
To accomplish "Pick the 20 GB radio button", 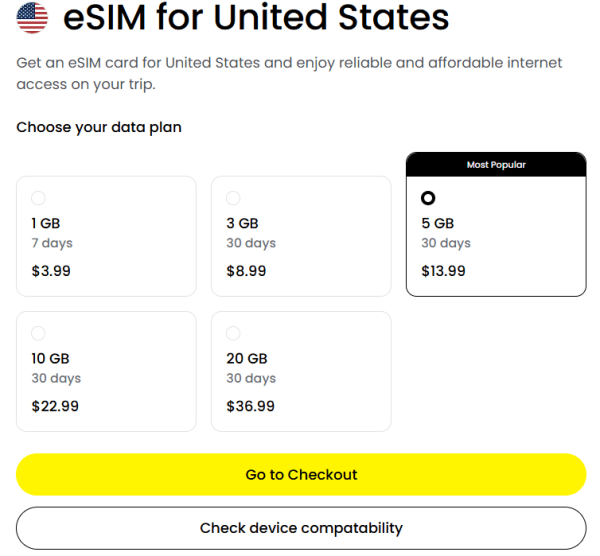I will 234,333.
